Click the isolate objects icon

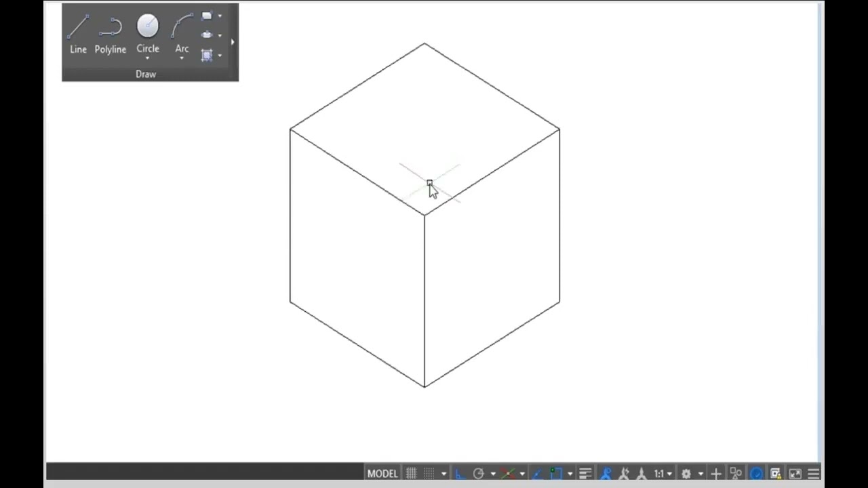pyautogui.click(x=736, y=474)
